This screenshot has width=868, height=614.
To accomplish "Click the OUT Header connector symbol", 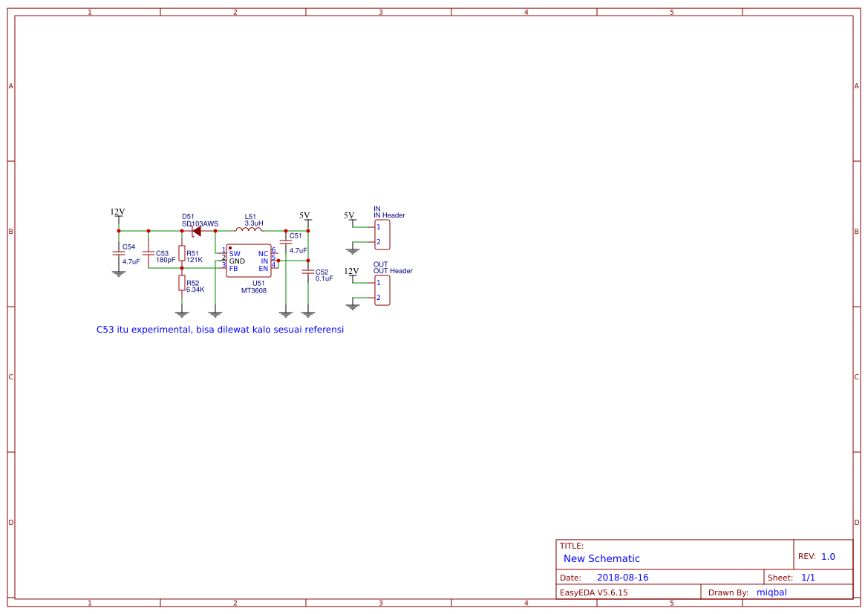I will click(380, 290).
